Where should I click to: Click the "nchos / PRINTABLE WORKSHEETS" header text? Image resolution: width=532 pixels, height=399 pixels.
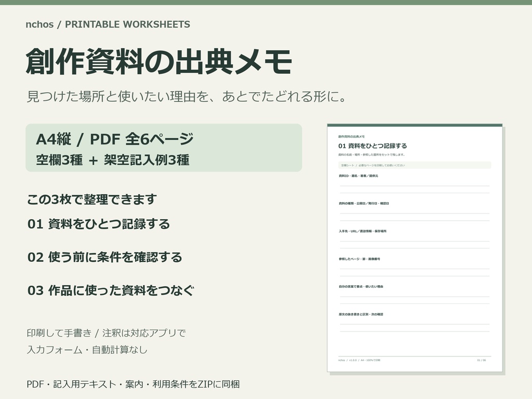click(108, 24)
